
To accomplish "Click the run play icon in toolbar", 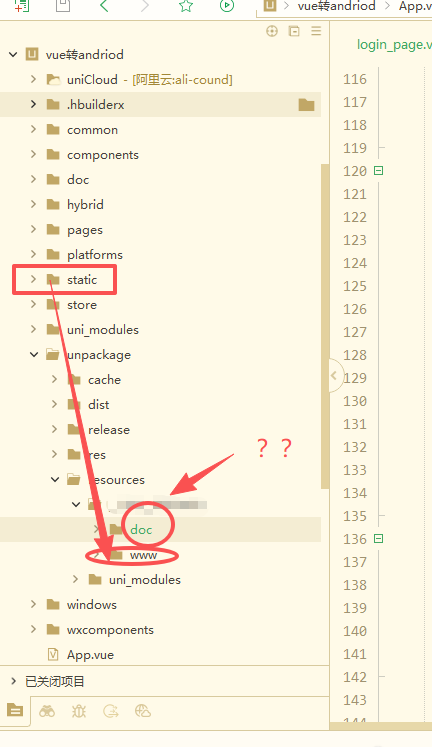I will click(x=227, y=6).
